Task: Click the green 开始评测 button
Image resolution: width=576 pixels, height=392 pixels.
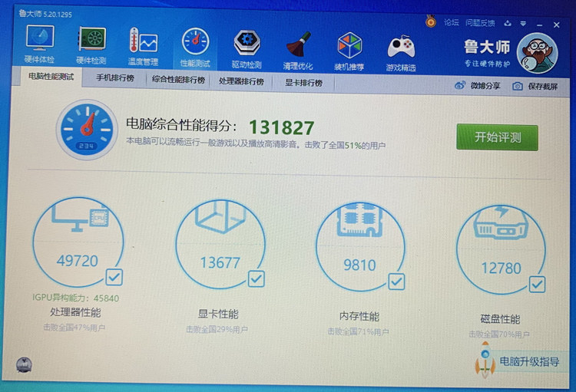Action: [x=498, y=137]
